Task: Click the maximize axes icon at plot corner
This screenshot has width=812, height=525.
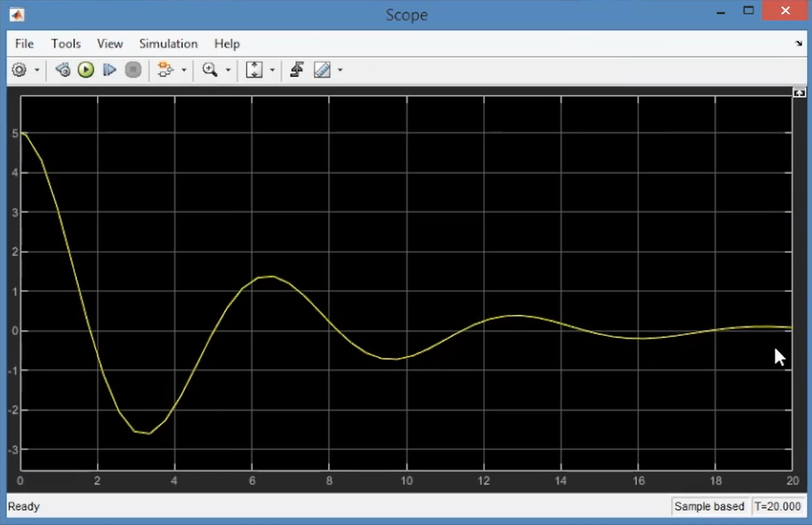Action: pyautogui.click(x=799, y=93)
